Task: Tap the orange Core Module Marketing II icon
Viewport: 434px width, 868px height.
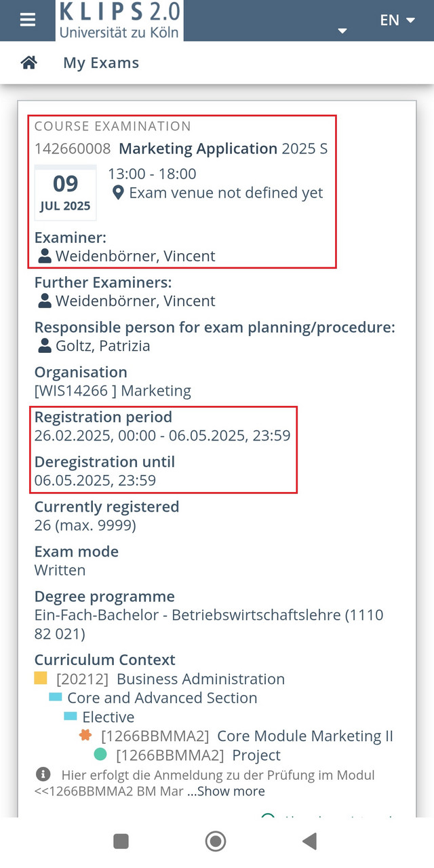Action: point(85,735)
